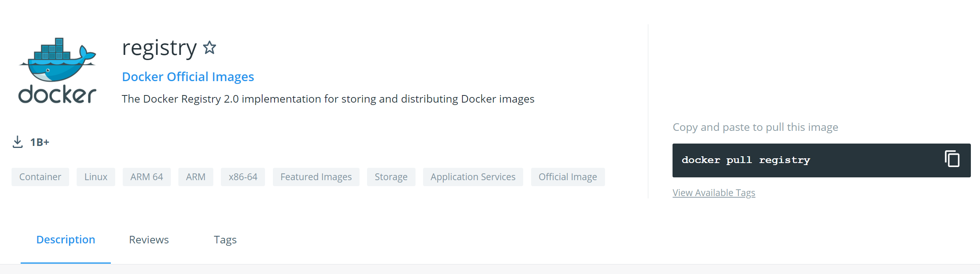The width and height of the screenshot is (980, 274).
Task: Switch to the Description tab
Action: (x=66, y=240)
